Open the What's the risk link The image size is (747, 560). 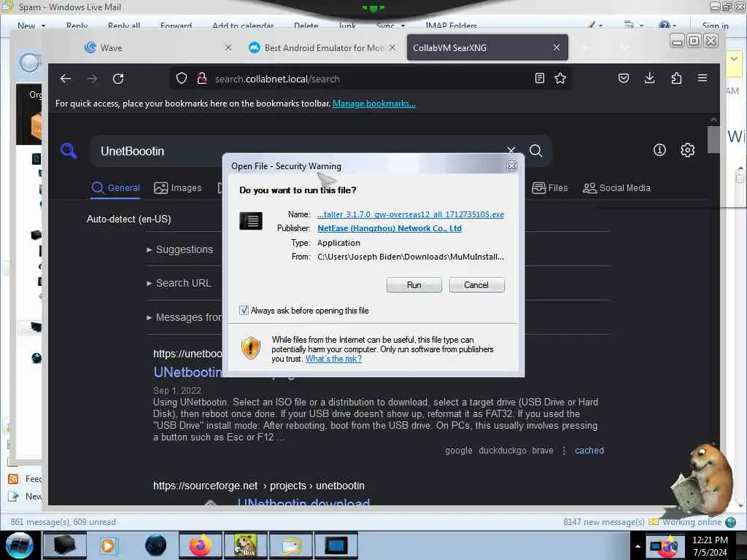333,359
